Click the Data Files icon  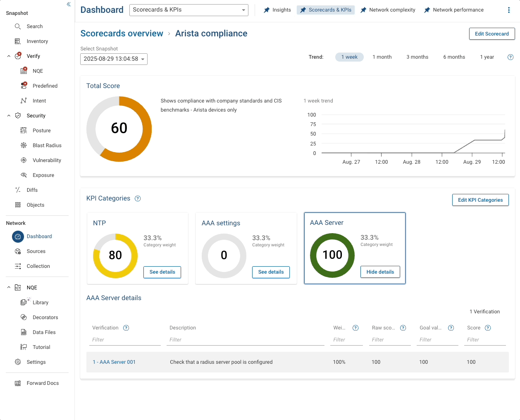(x=24, y=332)
